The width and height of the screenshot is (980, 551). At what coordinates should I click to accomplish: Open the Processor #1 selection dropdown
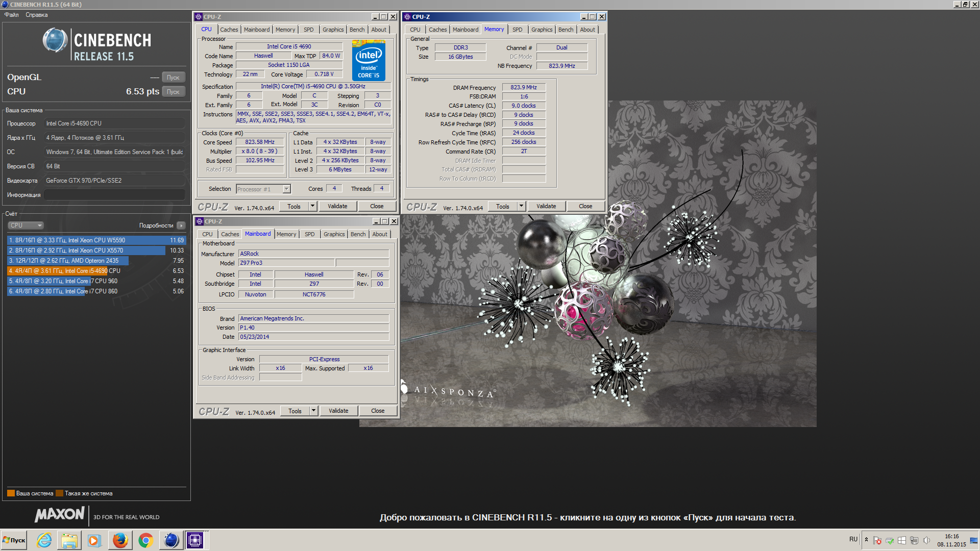click(263, 189)
